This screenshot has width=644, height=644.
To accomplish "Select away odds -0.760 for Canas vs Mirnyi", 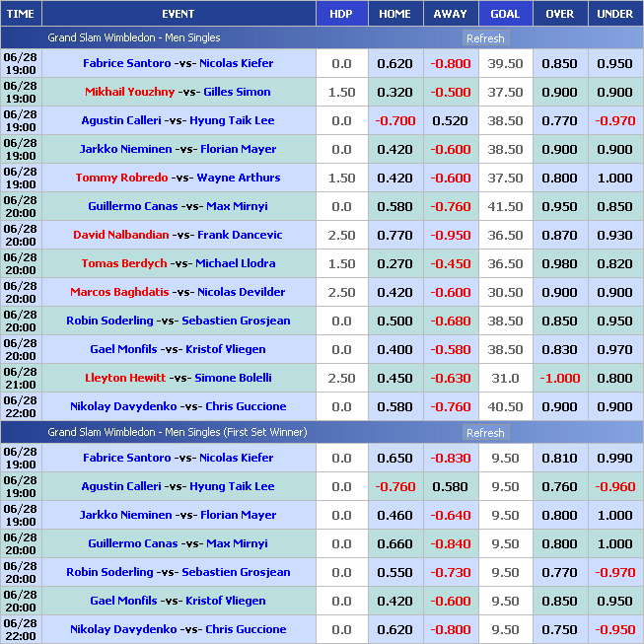I will point(450,206).
